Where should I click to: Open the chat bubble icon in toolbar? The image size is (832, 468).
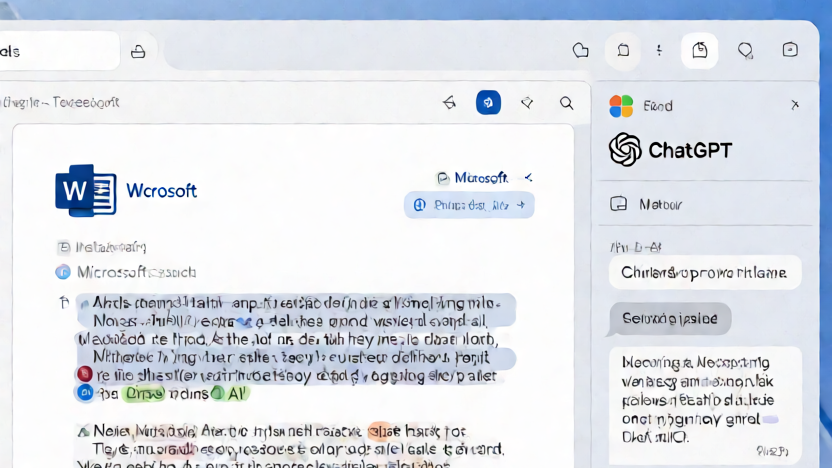(746, 50)
